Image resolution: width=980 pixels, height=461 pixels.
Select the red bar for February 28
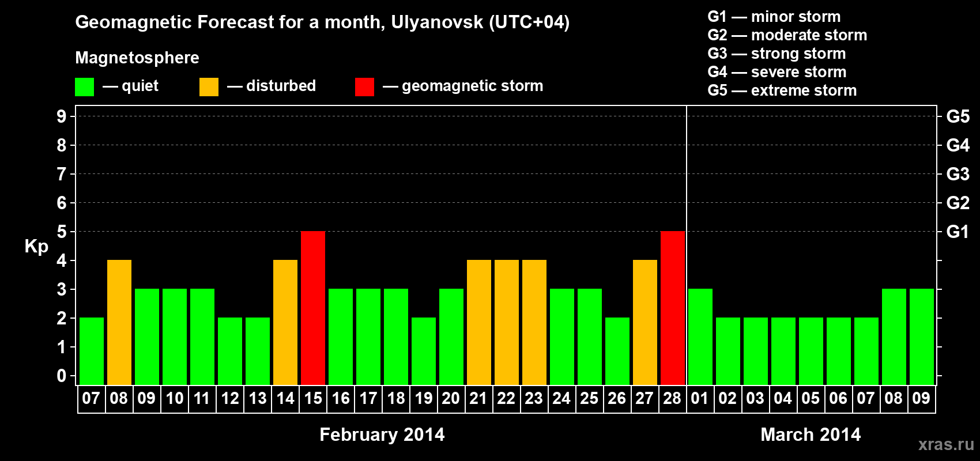pos(673,308)
